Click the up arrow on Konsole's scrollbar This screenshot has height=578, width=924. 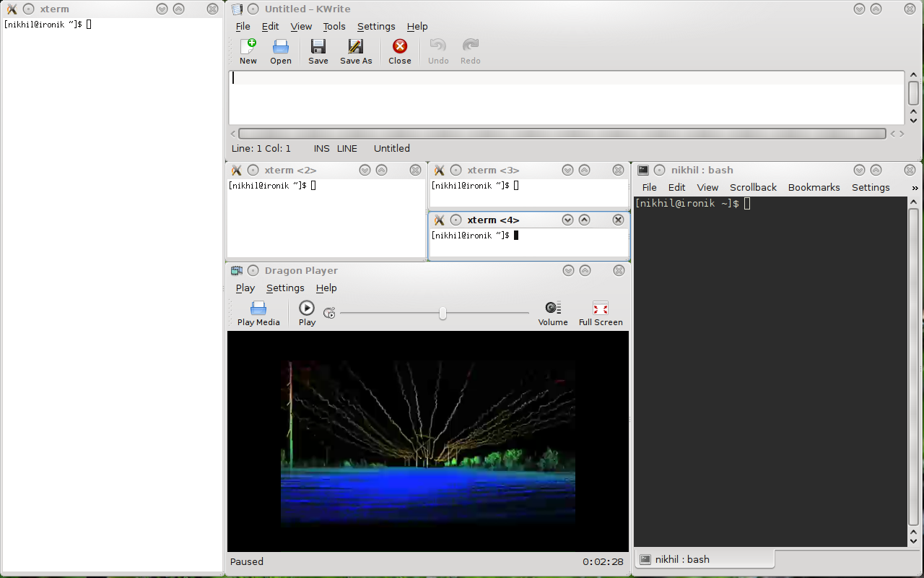tap(914, 202)
